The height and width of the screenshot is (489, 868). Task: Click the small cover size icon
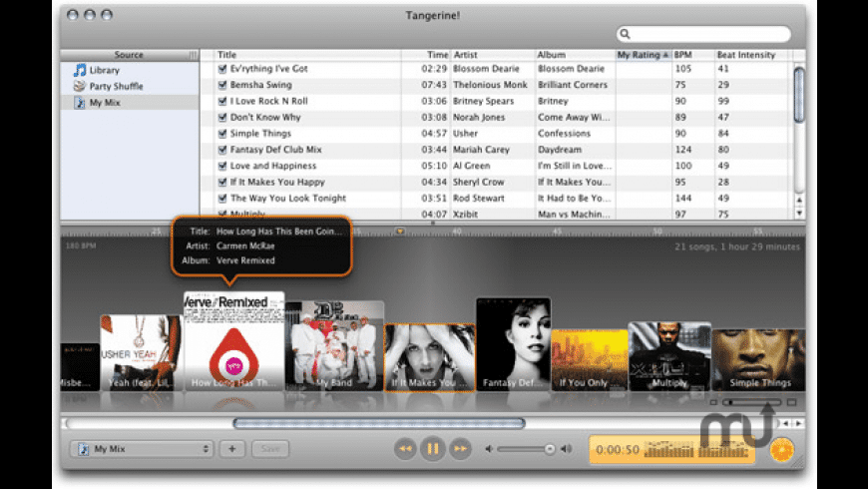(713, 402)
